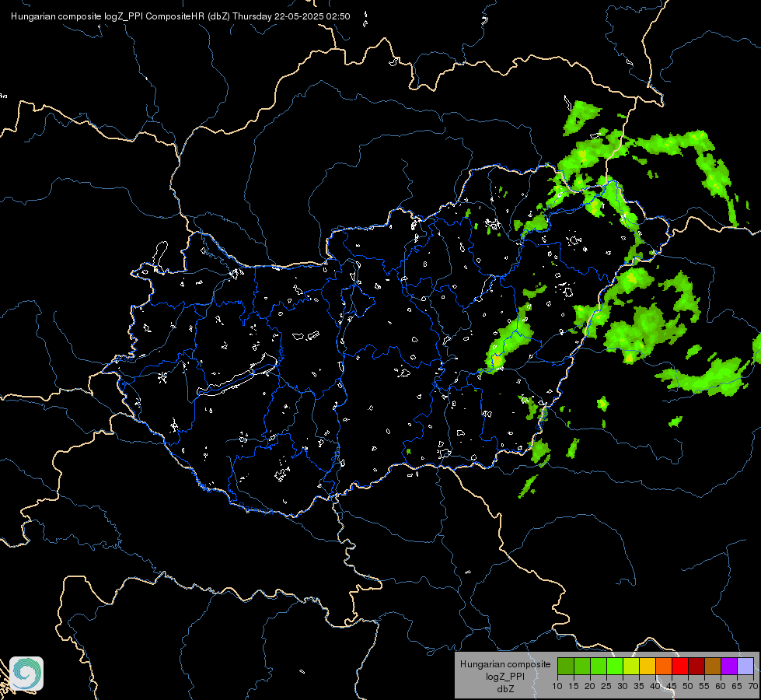Click the 25–30 dBZ bright green swatch

click(615, 666)
